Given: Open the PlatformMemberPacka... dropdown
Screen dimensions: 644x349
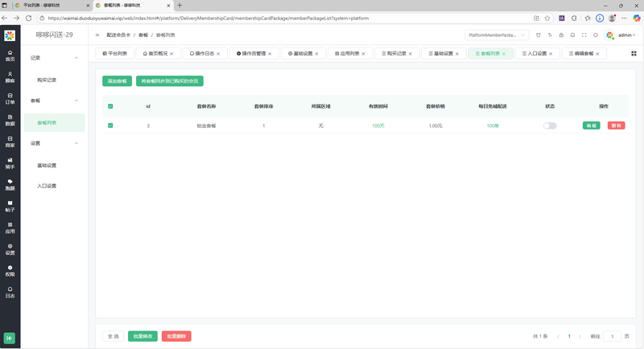Looking at the screenshot, I should point(497,35).
